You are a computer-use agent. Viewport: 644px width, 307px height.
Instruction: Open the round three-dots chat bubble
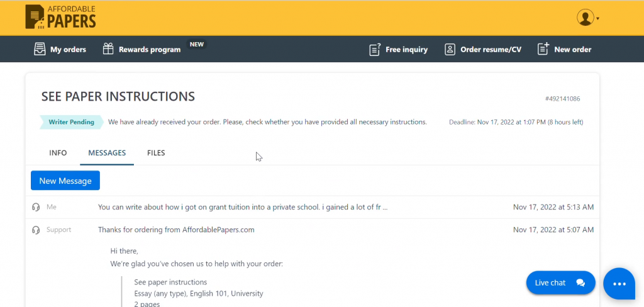pos(619,284)
